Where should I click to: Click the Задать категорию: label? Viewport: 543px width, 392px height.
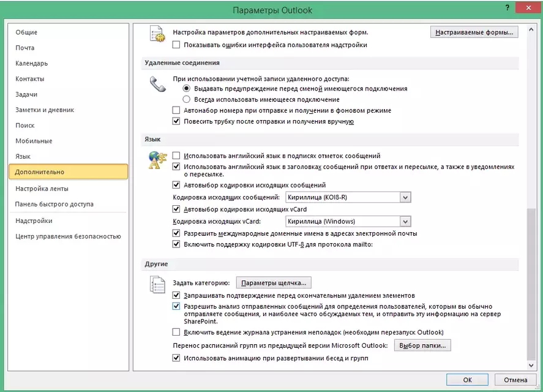(201, 283)
